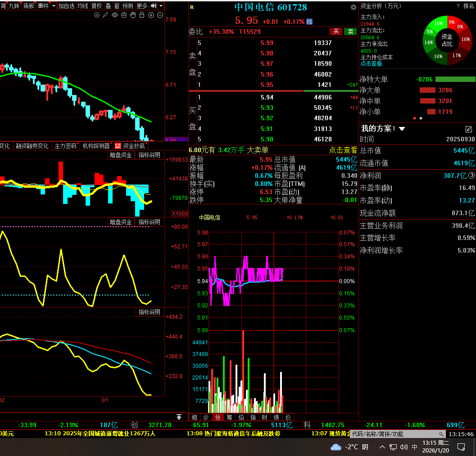The width and height of the screenshot is (476, 456).
Task: Toggle 叠 overlay chart button
Action: point(109,6)
